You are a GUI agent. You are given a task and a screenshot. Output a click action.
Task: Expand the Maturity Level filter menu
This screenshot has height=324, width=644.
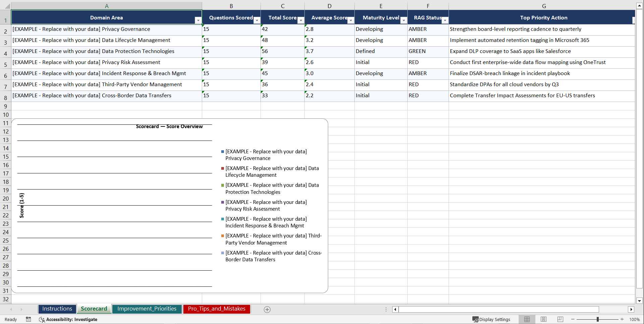pos(404,20)
